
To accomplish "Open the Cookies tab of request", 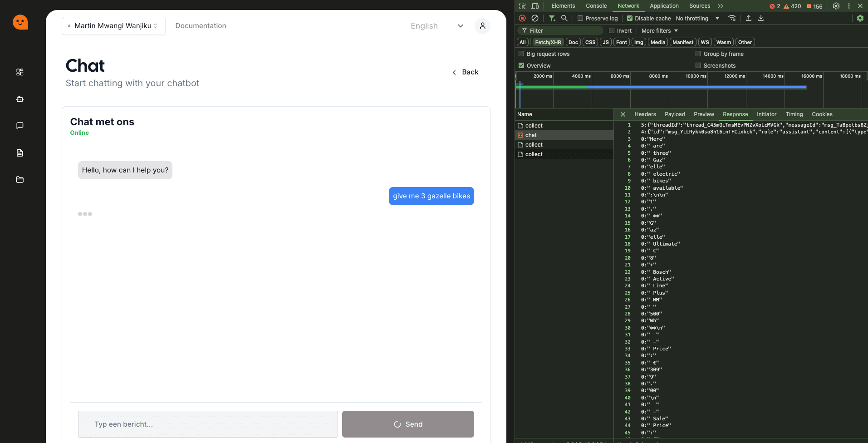I will [822, 114].
